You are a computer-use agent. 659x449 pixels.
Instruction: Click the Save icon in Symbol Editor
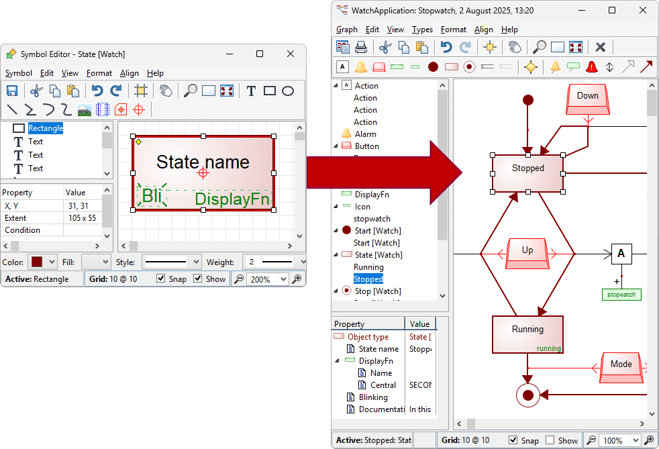12,91
